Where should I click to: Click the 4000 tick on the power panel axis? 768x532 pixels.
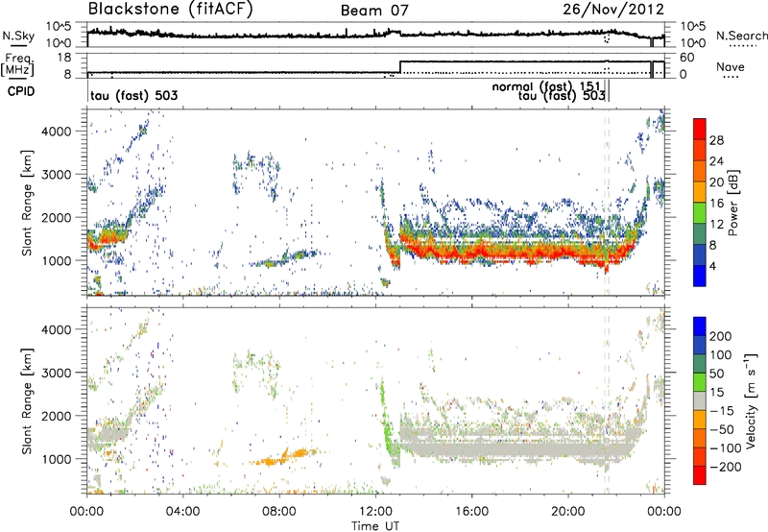click(x=57, y=132)
